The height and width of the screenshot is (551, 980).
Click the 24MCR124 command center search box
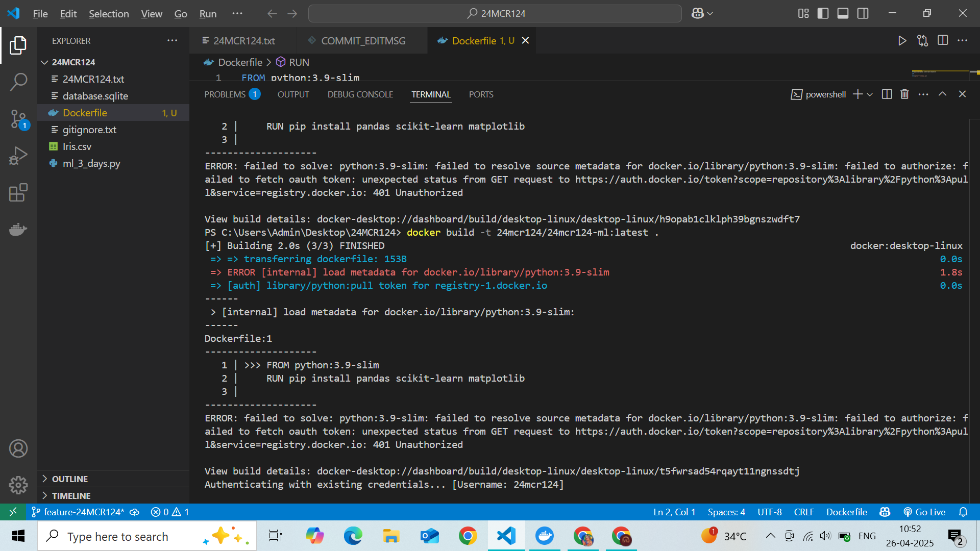[x=495, y=14]
